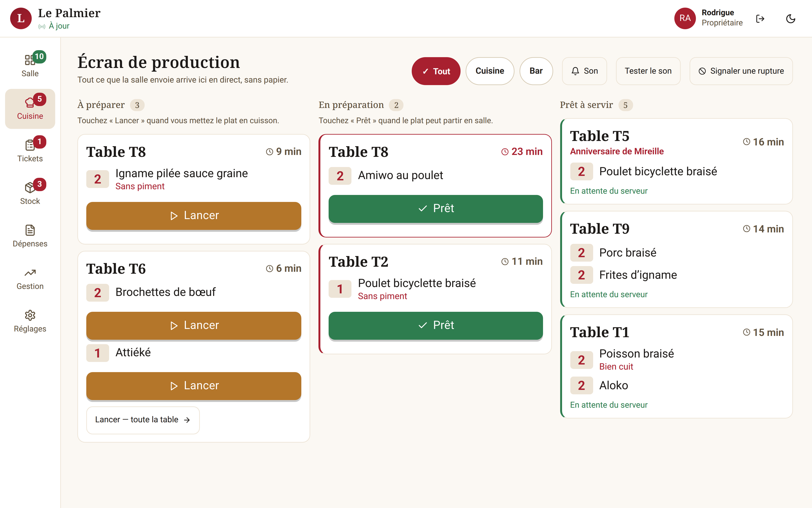Launch Attiéké for Table T6
Viewport: 812px width, 508px height.
(x=193, y=386)
